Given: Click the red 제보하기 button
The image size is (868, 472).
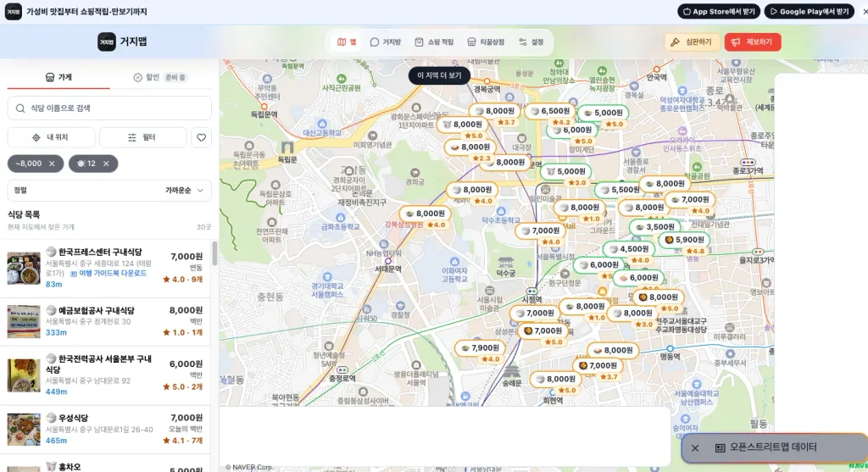Looking at the screenshot, I should (x=753, y=42).
